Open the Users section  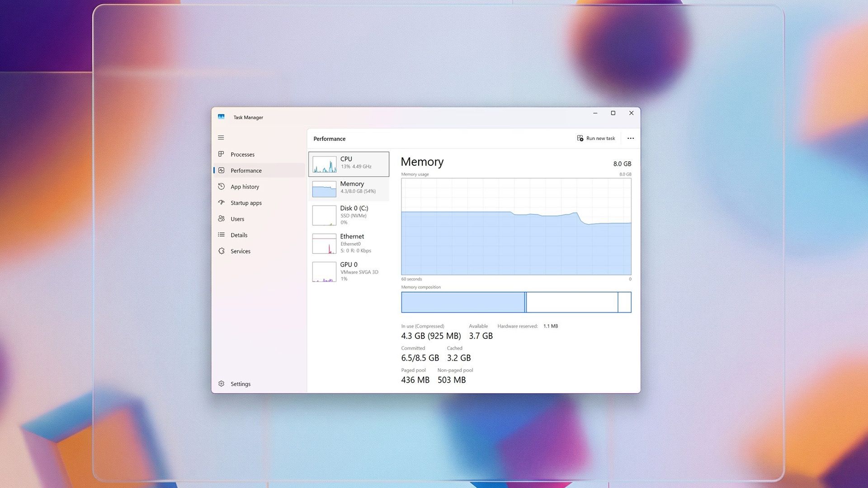(237, 219)
